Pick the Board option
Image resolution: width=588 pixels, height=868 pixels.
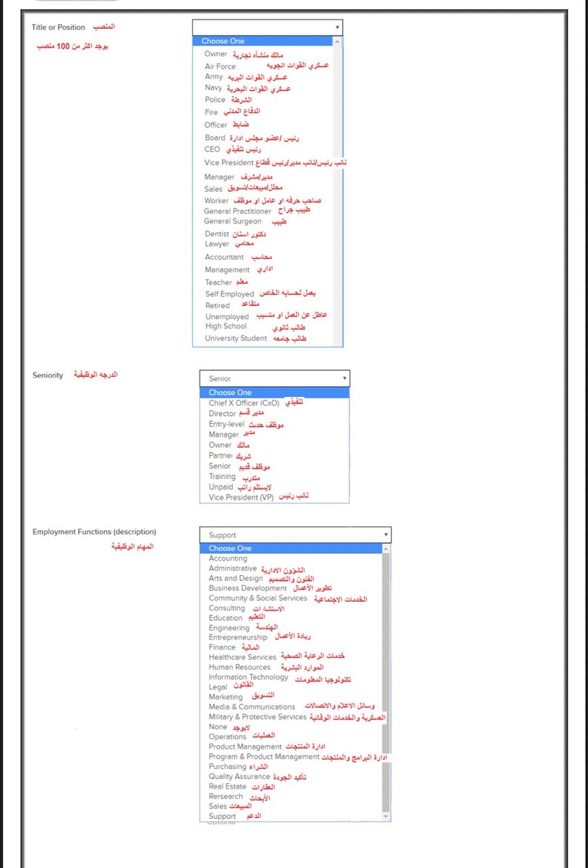(215, 137)
